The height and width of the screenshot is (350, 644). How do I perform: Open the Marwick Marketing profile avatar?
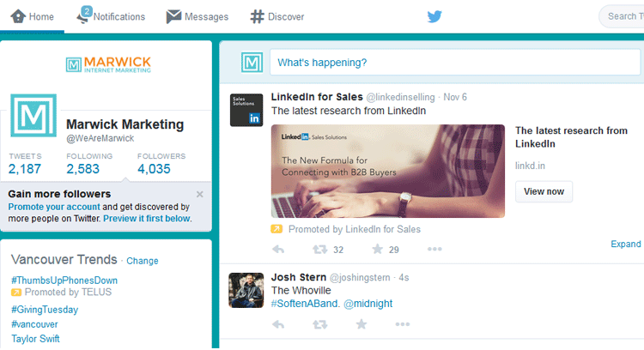tap(33, 115)
